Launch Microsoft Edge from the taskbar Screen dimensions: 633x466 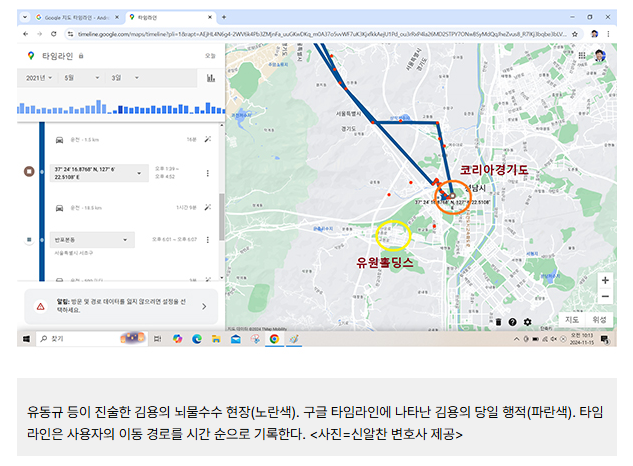coord(197,339)
